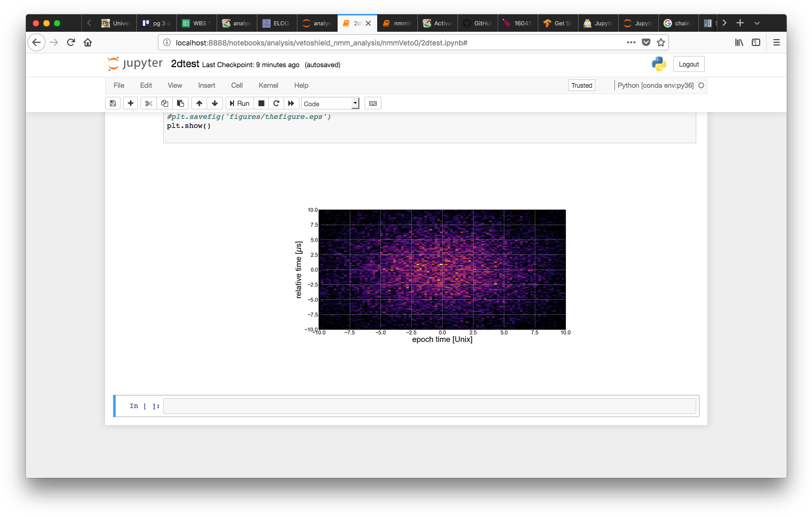
Task: Click the Logout button
Action: pos(688,64)
